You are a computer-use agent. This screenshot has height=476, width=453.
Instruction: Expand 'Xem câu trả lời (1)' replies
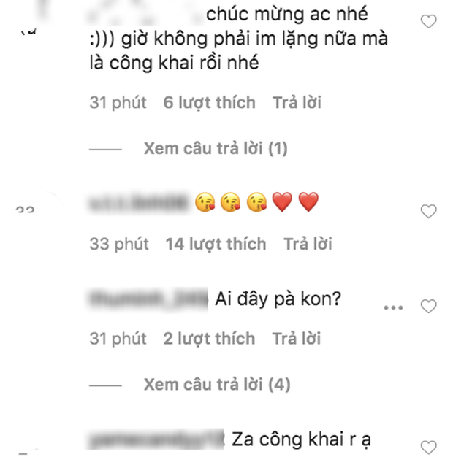click(216, 148)
